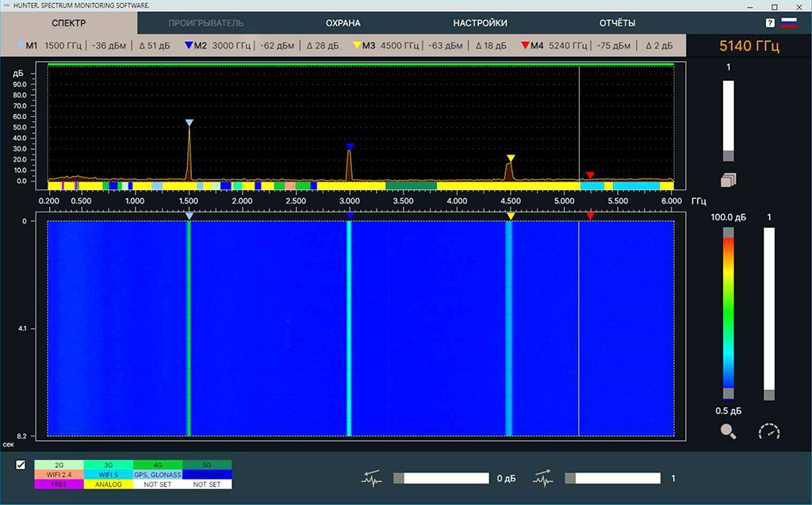Click the WIFI 5 legend swatch
The height and width of the screenshot is (505, 812).
coord(108,474)
